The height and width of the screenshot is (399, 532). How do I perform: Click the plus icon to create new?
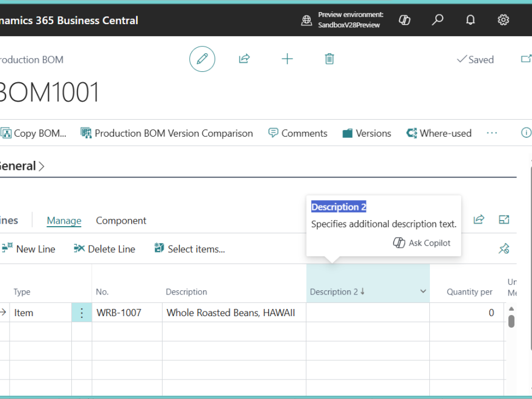[x=287, y=59]
